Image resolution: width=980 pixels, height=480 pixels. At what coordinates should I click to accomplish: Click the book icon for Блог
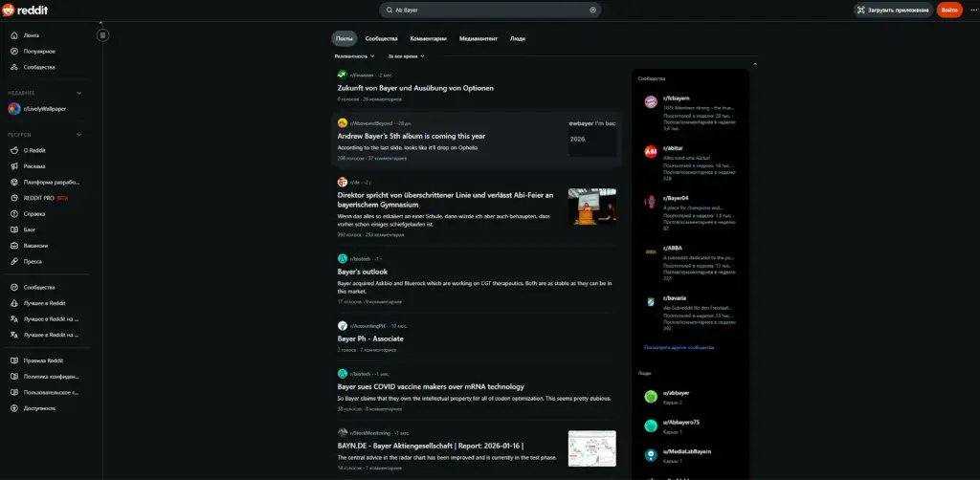click(x=14, y=229)
